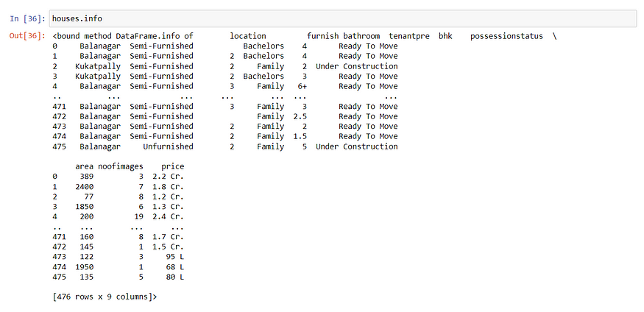Click the '[476 rows x 9 columns]' summary
Screen dimensions: 644x312
point(105,297)
